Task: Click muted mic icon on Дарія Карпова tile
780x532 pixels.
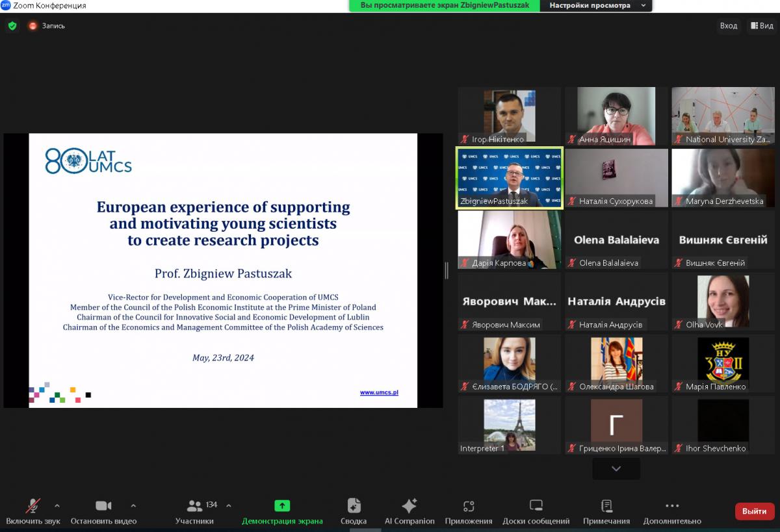Action: (x=465, y=262)
